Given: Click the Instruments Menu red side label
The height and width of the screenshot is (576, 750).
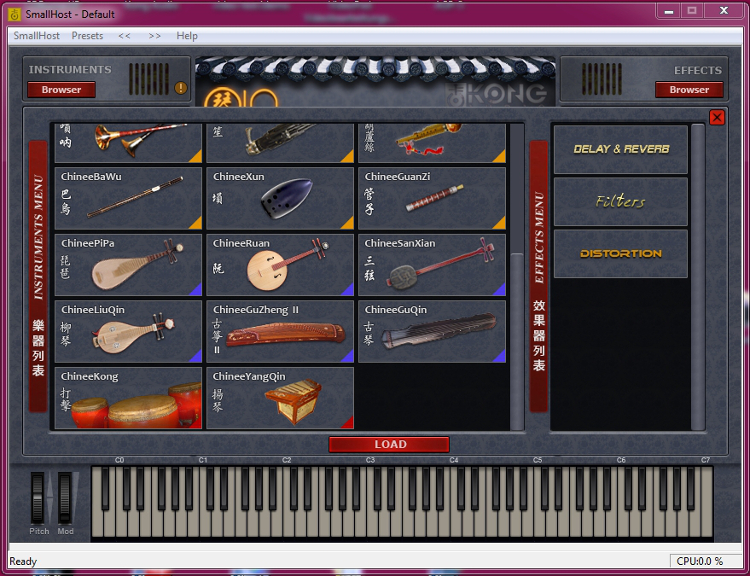Looking at the screenshot, I should (38, 277).
